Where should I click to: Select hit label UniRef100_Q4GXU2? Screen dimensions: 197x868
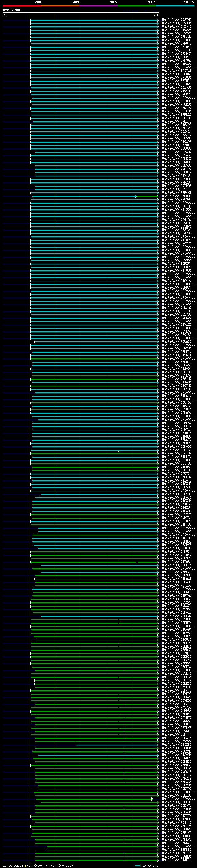pyautogui.click(x=177, y=484)
